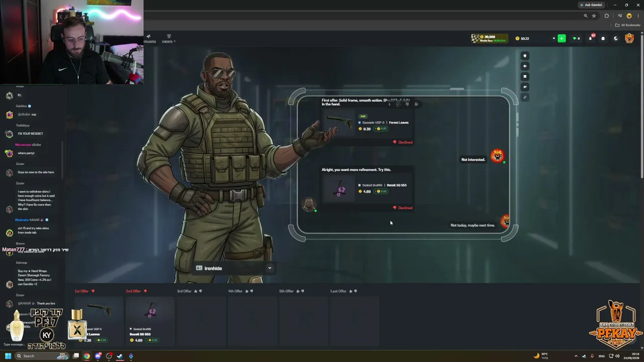Click the 'Not interested.' reply message

click(473, 159)
